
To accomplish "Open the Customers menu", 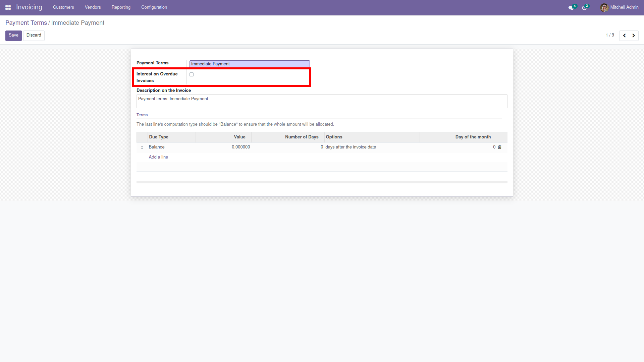I will click(x=63, y=7).
